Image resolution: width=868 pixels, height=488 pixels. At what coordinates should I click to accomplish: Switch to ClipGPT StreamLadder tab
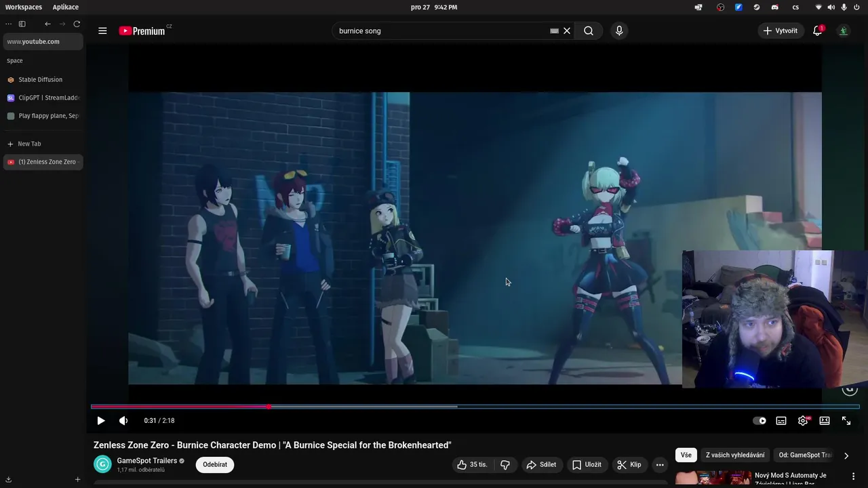click(43, 98)
